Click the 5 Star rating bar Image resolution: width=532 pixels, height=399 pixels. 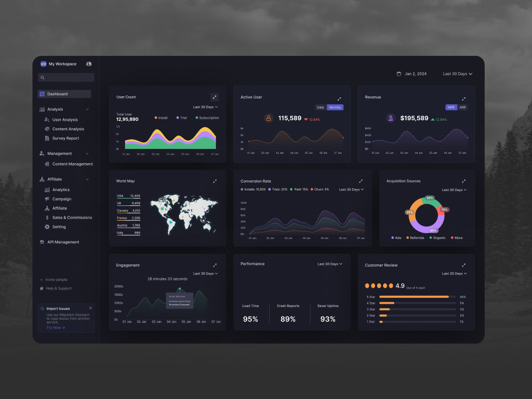point(418,297)
